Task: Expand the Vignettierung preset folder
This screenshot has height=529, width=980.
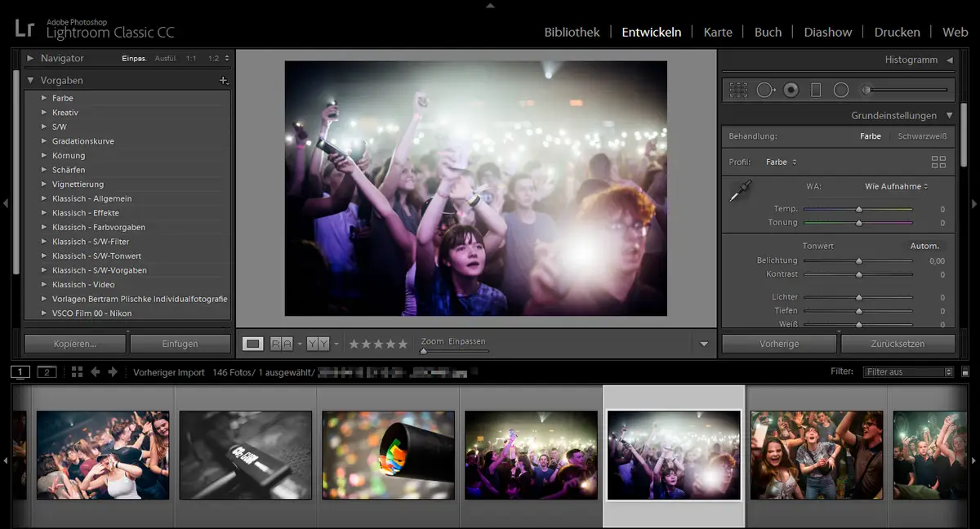Action: point(44,184)
